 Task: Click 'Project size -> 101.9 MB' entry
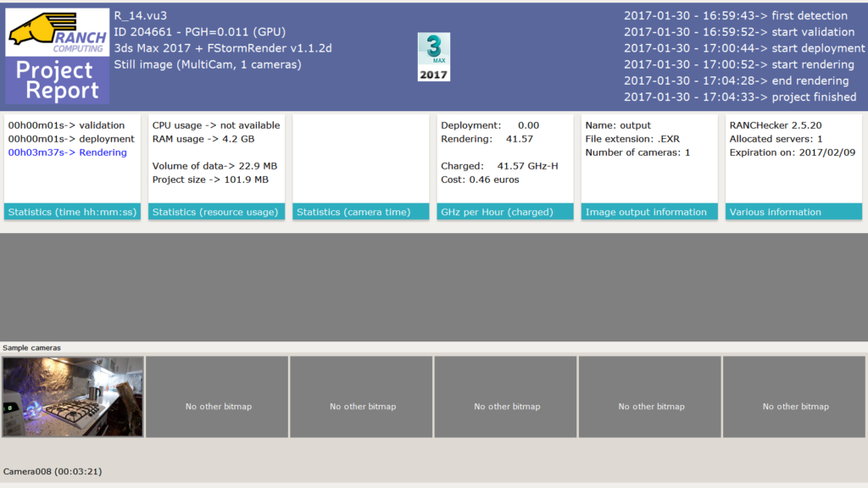pos(210,180)
